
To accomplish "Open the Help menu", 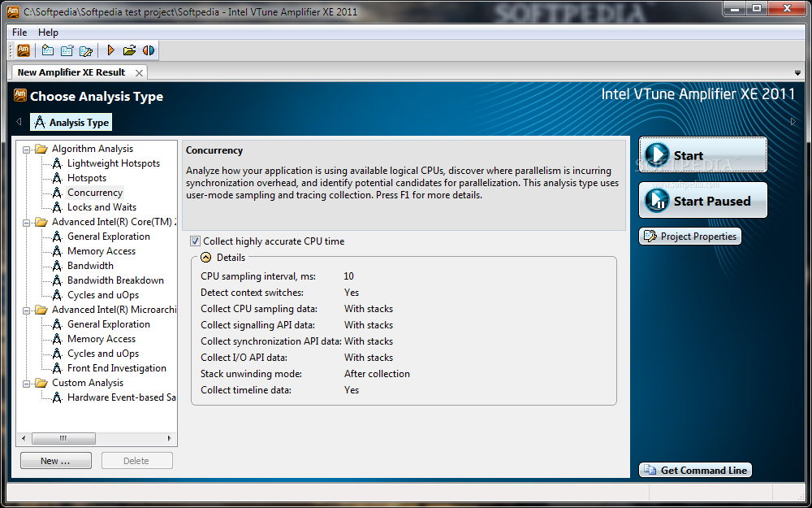I will pos(48,33).
